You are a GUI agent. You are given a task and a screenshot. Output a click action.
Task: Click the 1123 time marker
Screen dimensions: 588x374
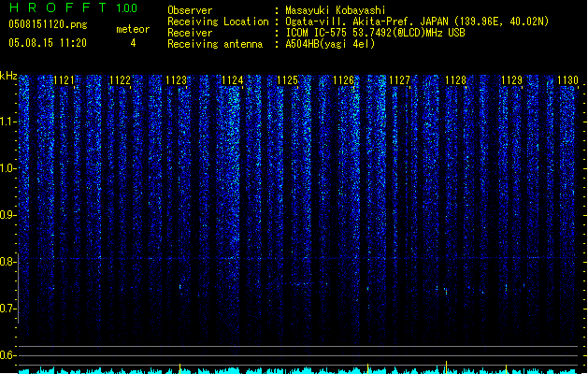pyautogui.click(x=176, y=80)
